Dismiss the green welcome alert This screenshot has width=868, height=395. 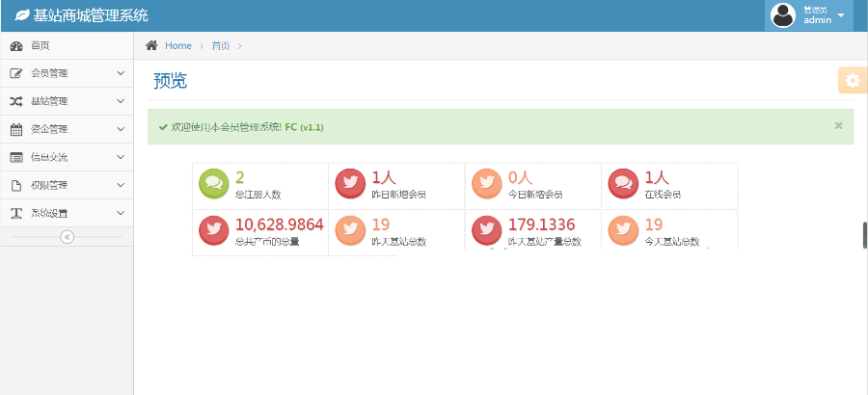(x=839, y=125)
